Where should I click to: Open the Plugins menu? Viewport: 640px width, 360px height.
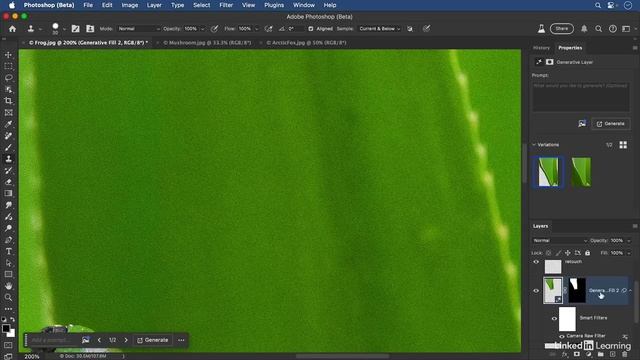274,5
